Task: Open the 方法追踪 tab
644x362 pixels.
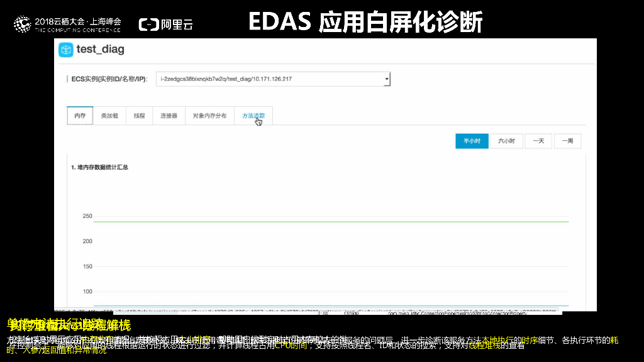Action: [x=253, y=116]
